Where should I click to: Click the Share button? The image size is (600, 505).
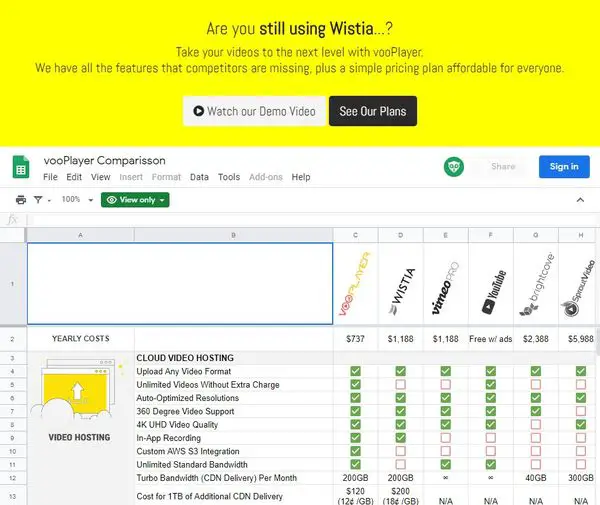tap(503, 166)
